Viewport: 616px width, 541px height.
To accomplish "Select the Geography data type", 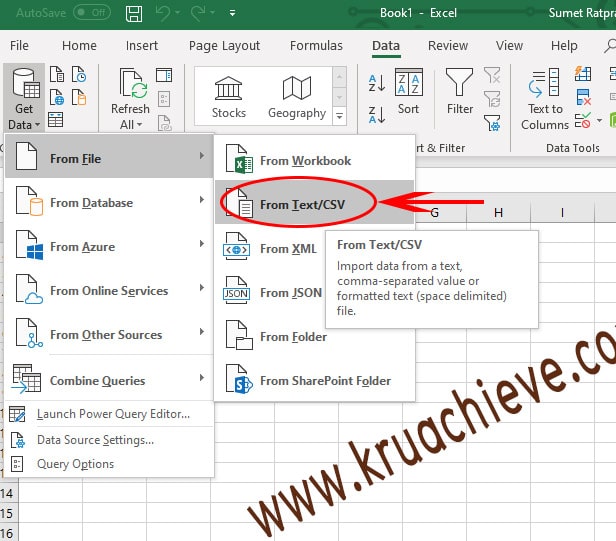I will tap(297, 97).
